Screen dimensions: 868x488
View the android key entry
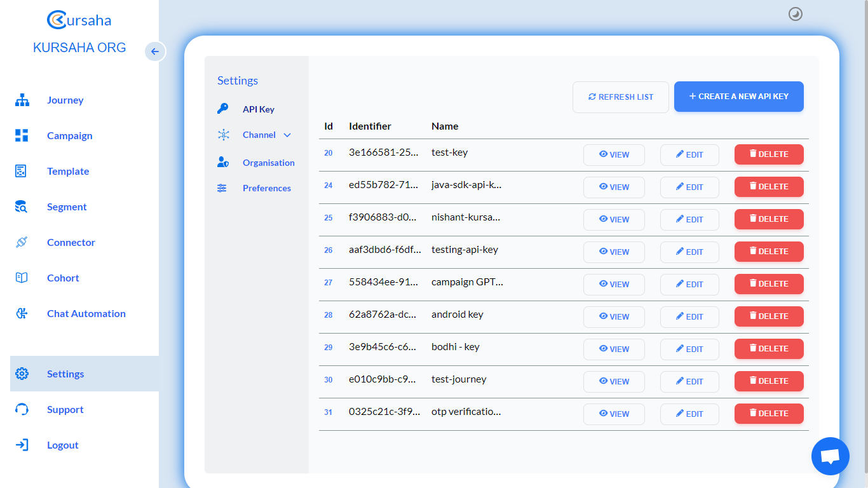pyautogui.click(x=614, y=317)
